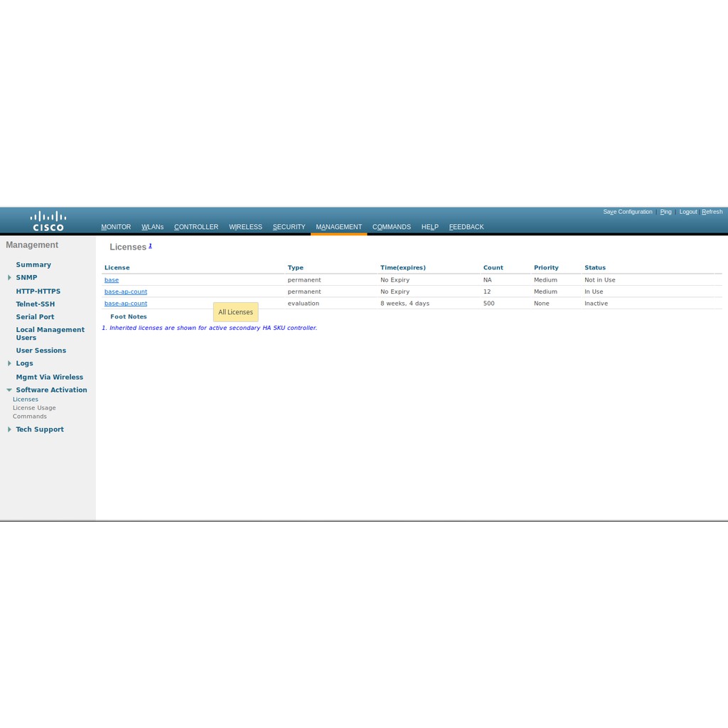
Task: Switch to the WLANs menu
Action: tap(152, 227)
